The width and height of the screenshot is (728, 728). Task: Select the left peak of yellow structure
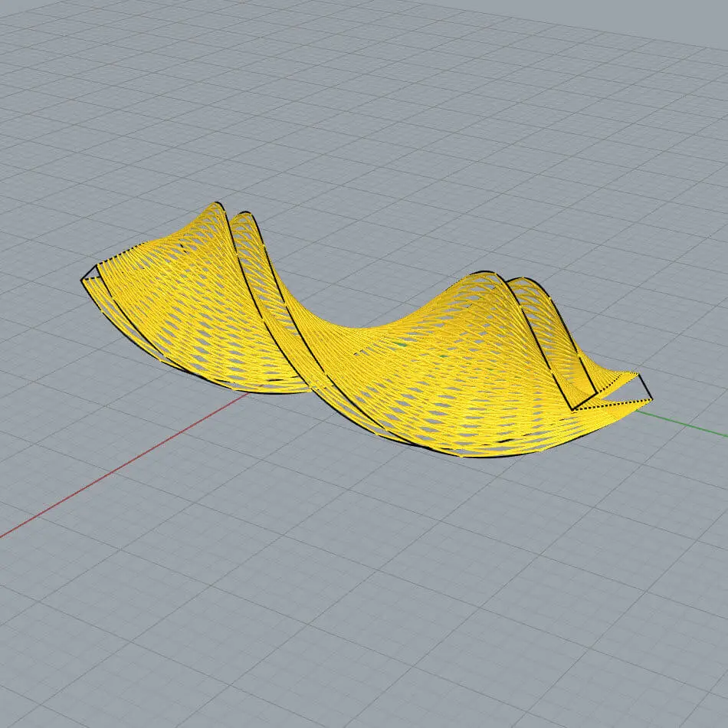tap(217, 205)
